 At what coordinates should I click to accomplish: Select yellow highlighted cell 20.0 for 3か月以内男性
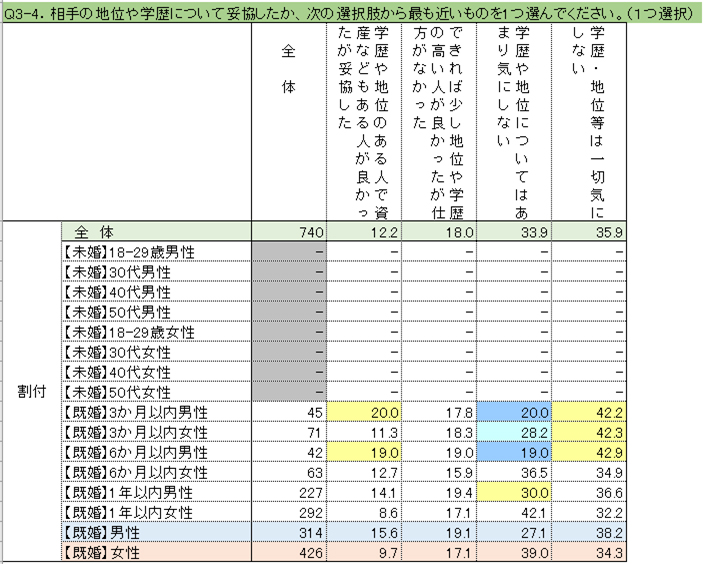(364, 412)
